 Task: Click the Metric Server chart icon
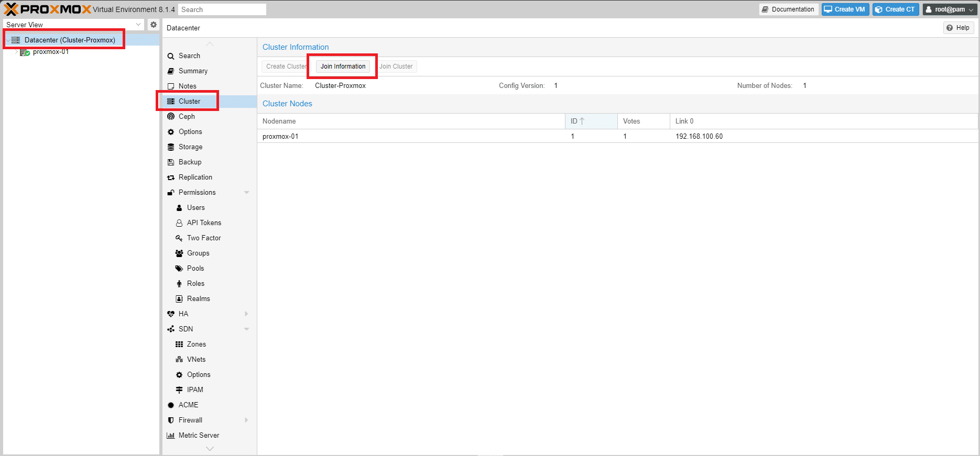click(x=171, y=436)
